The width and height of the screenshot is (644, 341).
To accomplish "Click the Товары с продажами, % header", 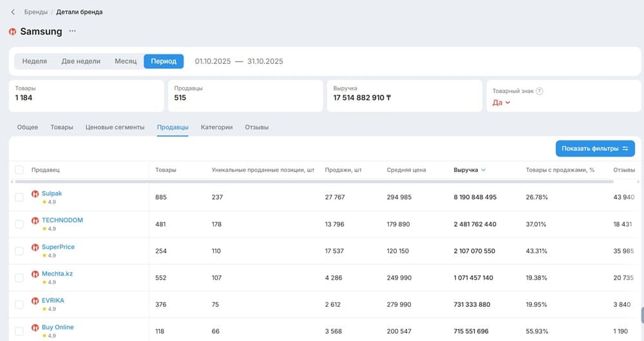I will point(560,170).
